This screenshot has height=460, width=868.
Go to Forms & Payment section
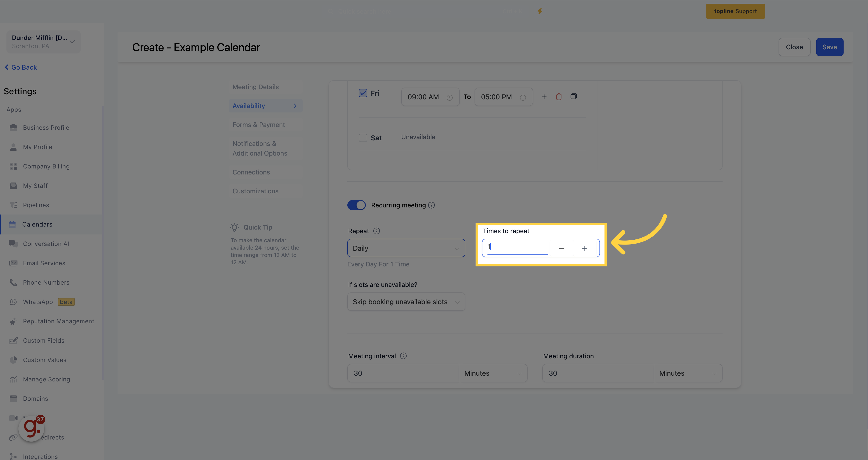pyautogui.click(x=258, y=125)
